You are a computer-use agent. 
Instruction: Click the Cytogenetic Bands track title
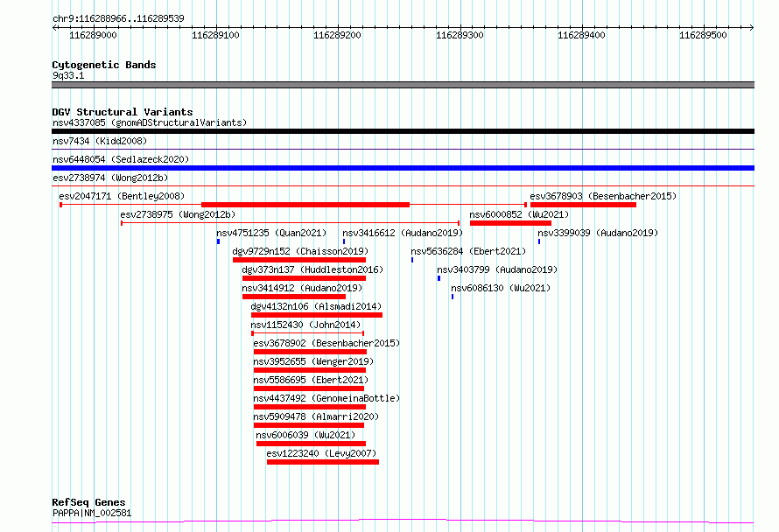click(104, 65)
